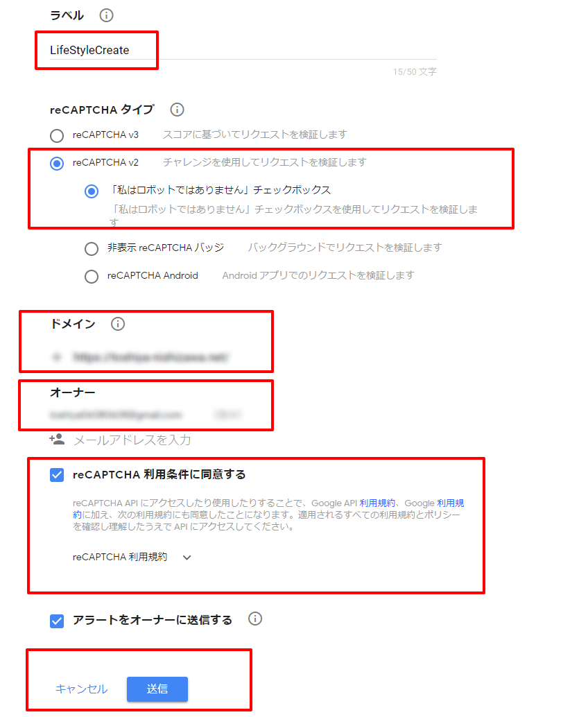Image resolution: width=588 pixels, height=717 pixels.
Task: Open the Google API 利用規約 link
Action: pos(377,503)
